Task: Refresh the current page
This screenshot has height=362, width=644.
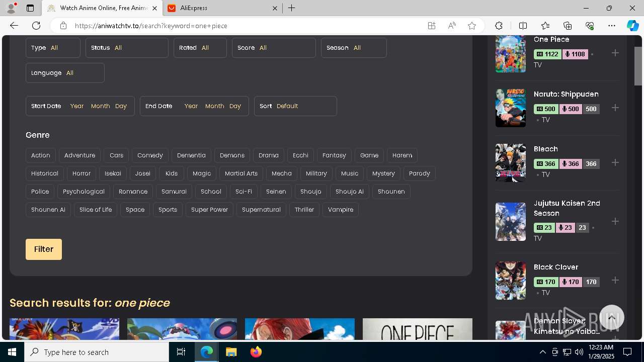Action: [36, 26]
